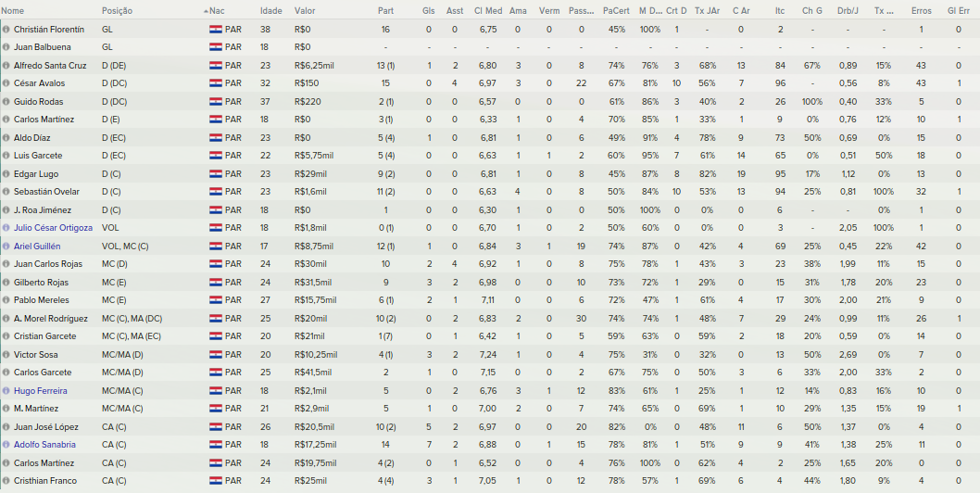Click info icon beside Cristhian Franco

click(6, 481)
